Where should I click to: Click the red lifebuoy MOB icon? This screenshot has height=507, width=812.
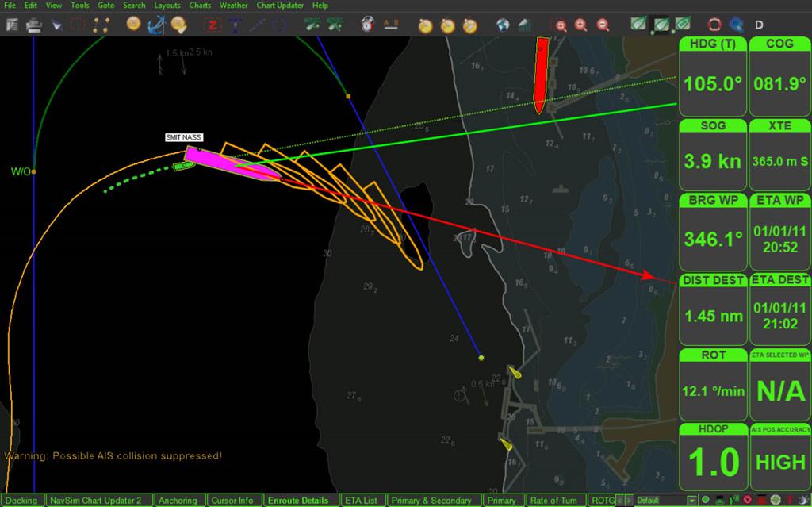(714, 25)
